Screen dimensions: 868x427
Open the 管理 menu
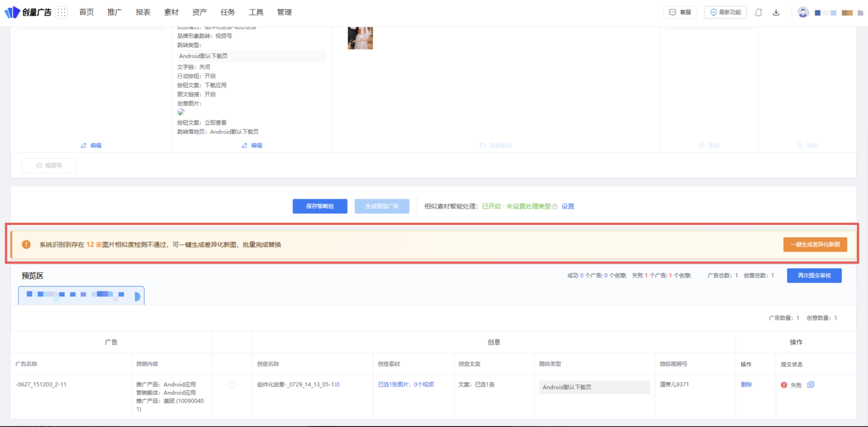point(284,12)
